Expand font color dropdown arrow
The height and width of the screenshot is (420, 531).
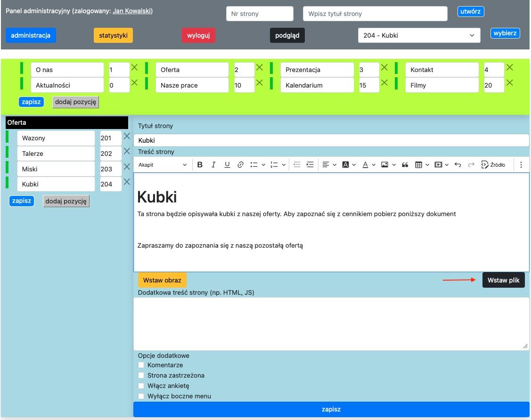point(374,165)
